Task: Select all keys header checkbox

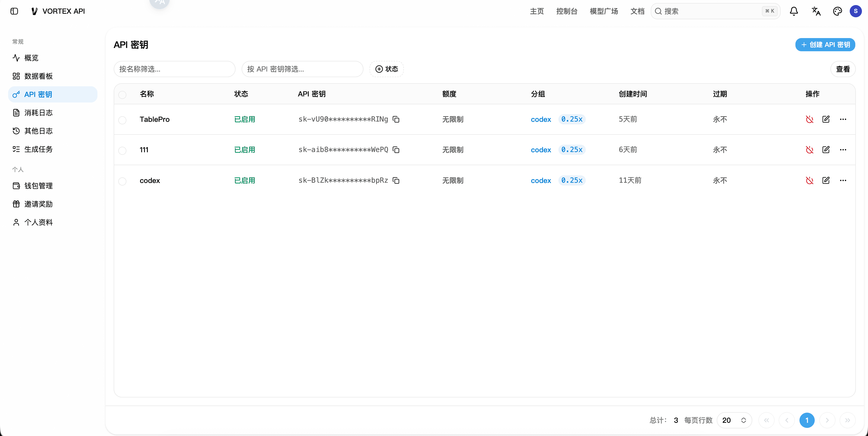Action: pyautogui.click(x=122, y=95)
